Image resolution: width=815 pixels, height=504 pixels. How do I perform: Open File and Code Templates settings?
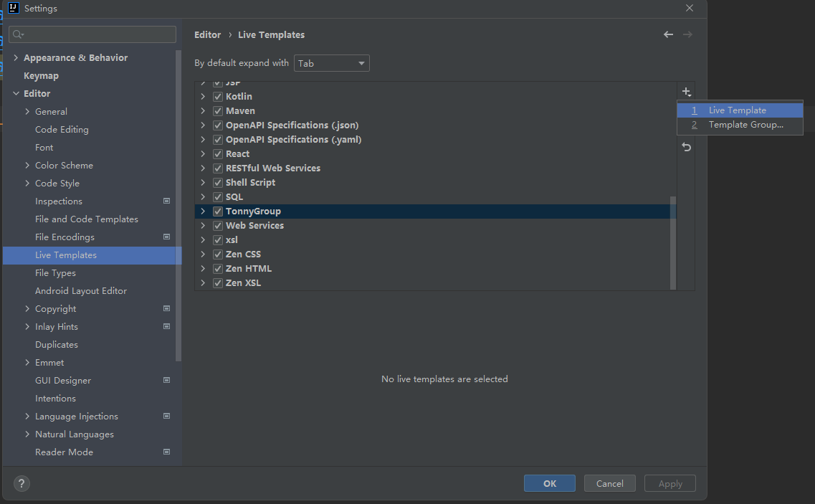tap(87, 219)
